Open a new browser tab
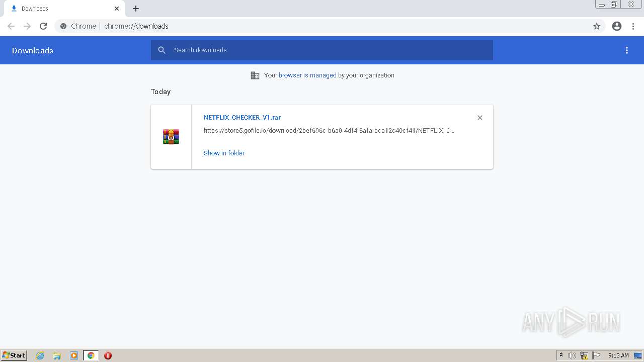Image resolution: width=644 pixels, height=362 pixels. (136, 9)
